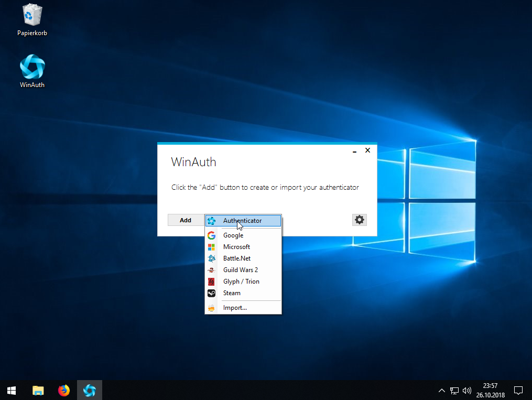Select Google in the Add menu

233,235
